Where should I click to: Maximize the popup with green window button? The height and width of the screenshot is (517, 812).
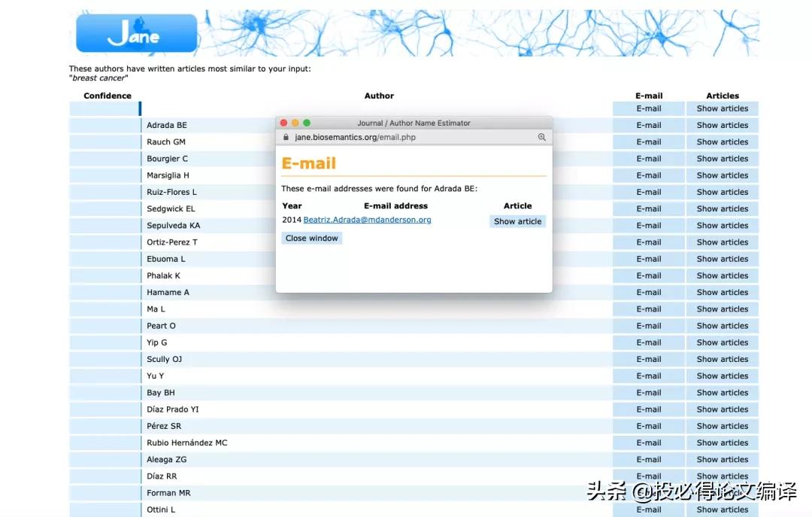pyautogui.click(x=307, y=123)
